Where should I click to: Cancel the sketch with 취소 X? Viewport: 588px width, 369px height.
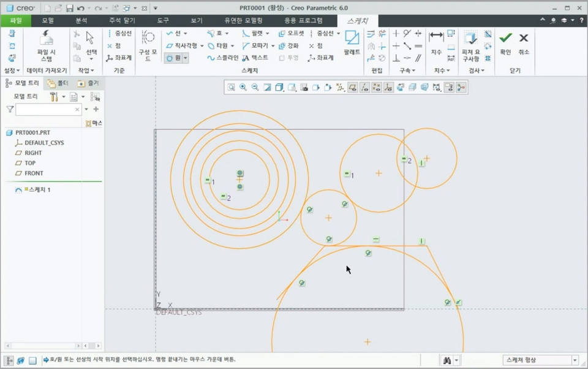[524, 43]
